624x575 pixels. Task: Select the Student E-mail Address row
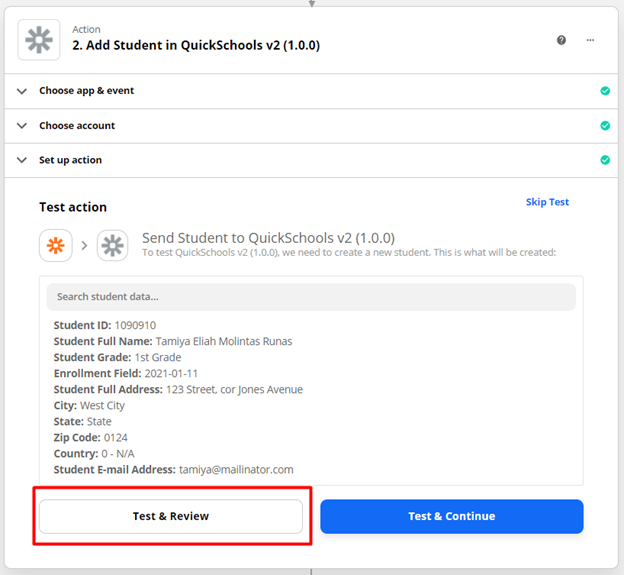point(174,470)
